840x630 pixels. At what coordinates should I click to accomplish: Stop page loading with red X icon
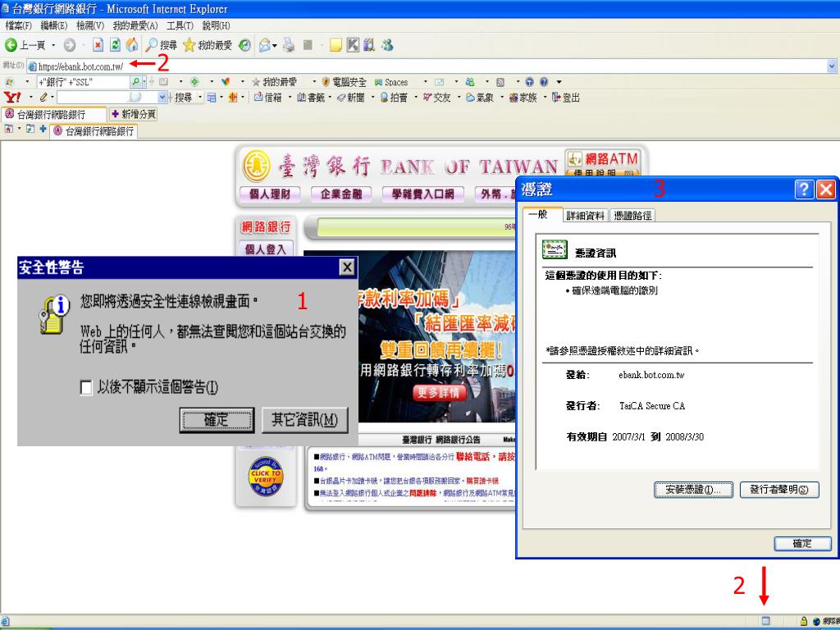(x=98, y=45)
